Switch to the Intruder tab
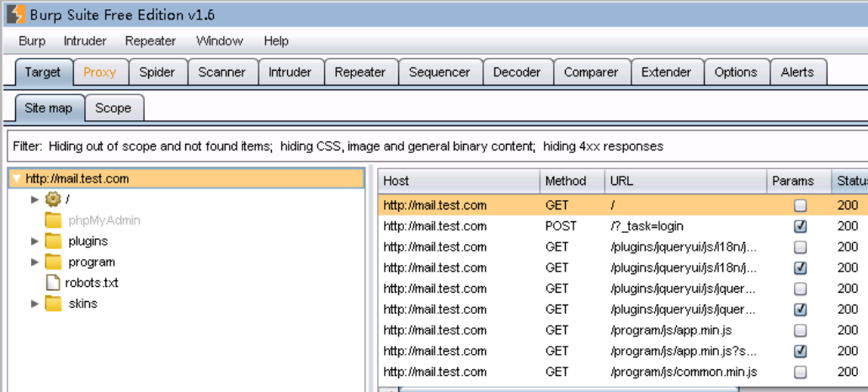The width and height of the screenshot is (868, 392). pos(290,72)
